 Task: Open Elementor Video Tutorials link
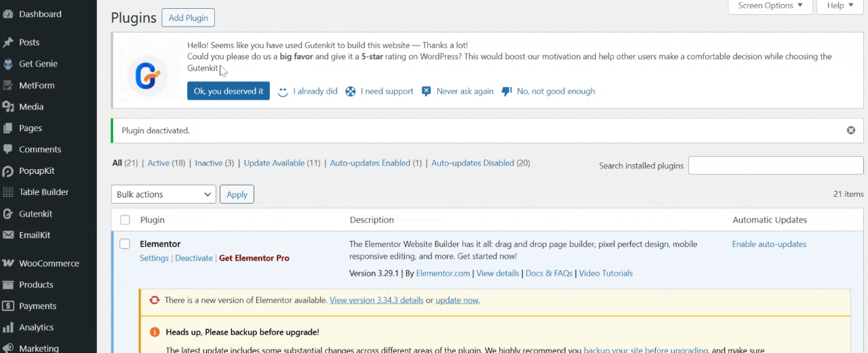(606, 274)
